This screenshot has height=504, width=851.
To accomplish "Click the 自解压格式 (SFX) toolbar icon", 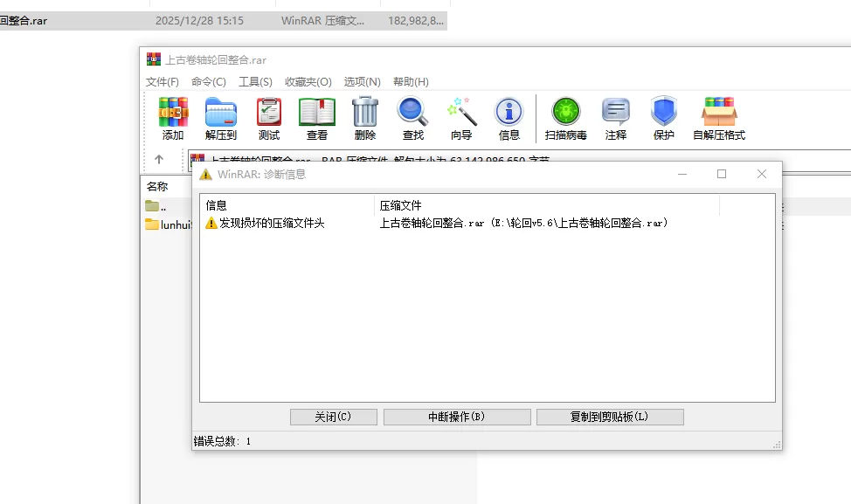I will coord(719,118).
